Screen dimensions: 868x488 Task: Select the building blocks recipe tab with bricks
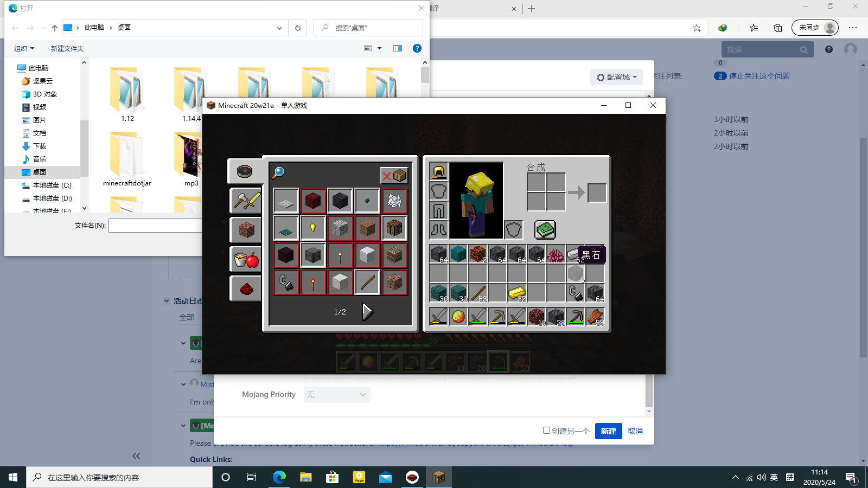(x=246, y=230)
